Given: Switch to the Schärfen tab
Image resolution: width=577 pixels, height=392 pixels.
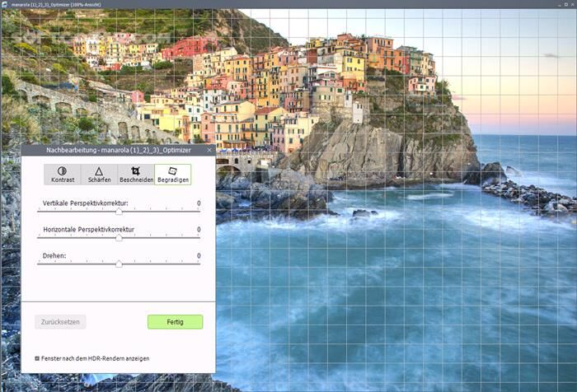Looking at the screenshot, I should 99,175.
